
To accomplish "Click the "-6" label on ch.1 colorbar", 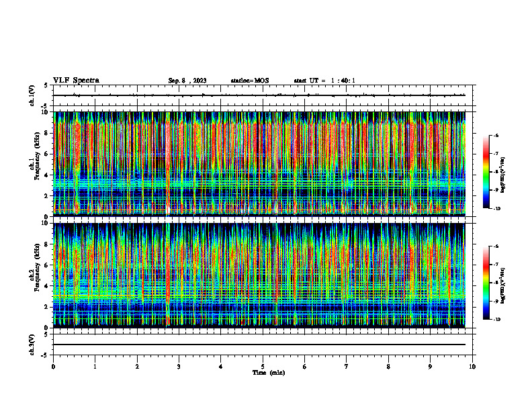I will click(x=496, y=136).
